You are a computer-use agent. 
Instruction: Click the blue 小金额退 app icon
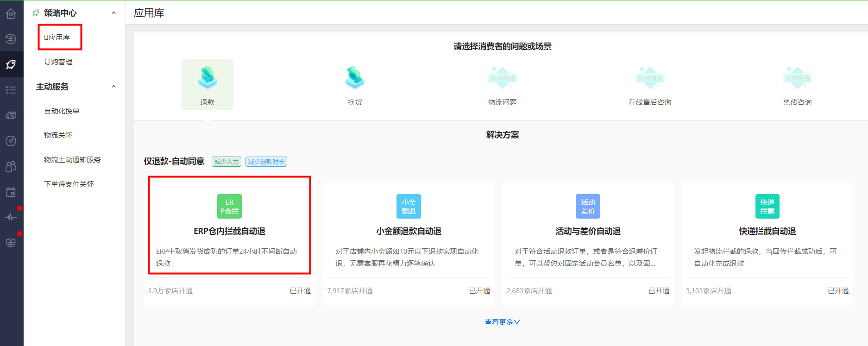point(409,206)
